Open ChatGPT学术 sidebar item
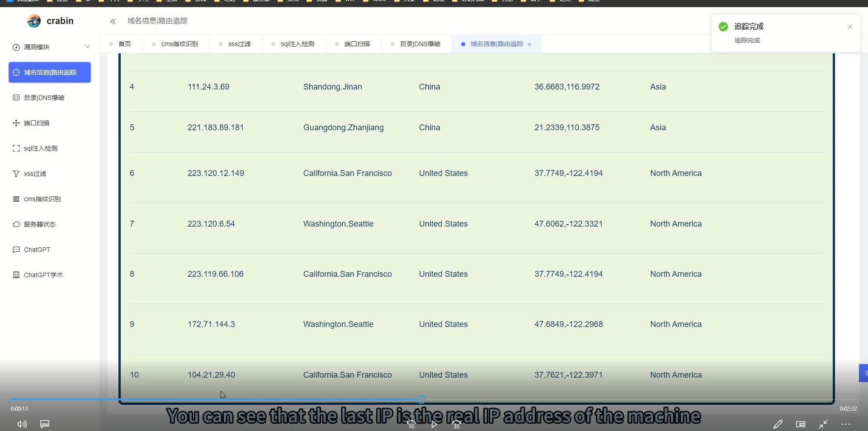The width and height of the screenshot is (868, 431). [50, 275]
